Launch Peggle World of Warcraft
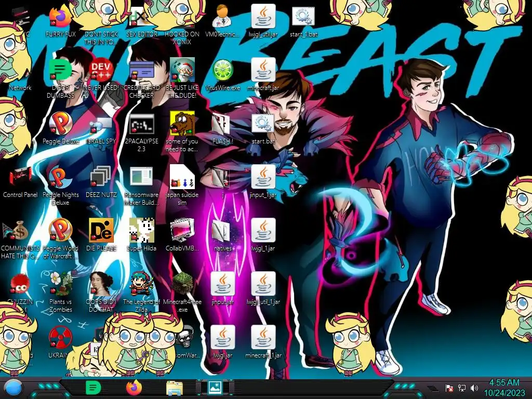This screenshot has height=399, width=532. point(60,230)
